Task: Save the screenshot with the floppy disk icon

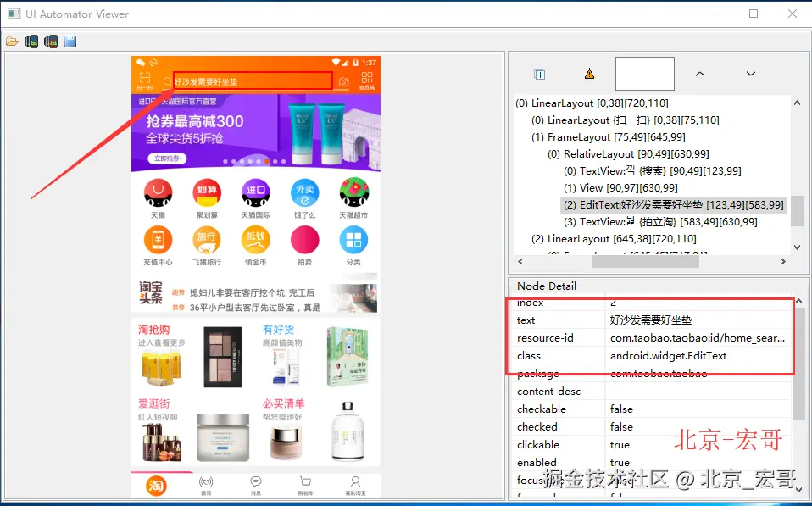Action: (70, 42)
